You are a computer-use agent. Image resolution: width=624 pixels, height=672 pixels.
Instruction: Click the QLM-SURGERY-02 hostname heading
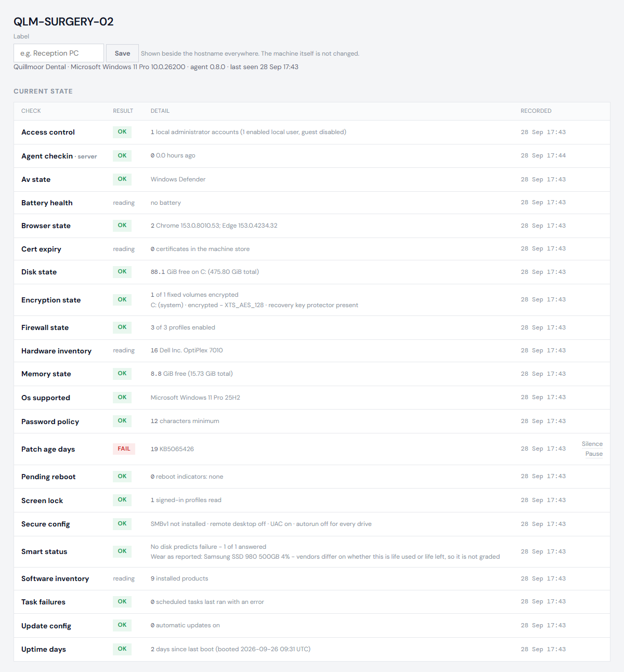[63, 21]
